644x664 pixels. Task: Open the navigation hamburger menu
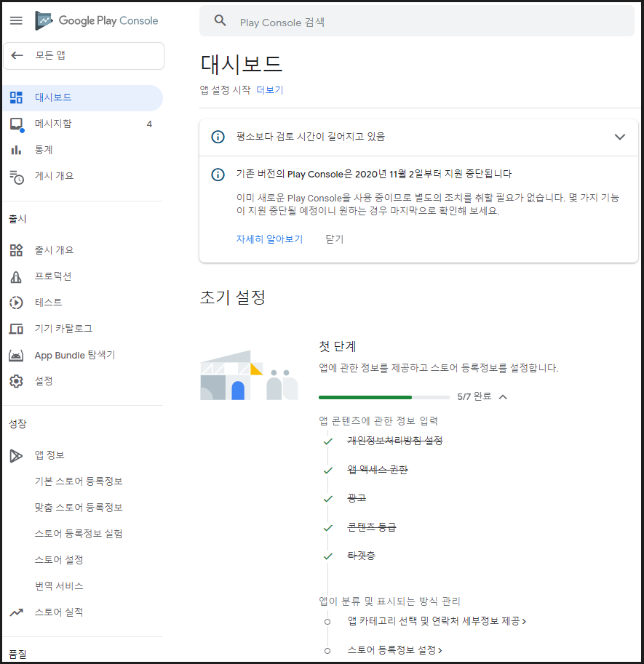click(16, 20)
